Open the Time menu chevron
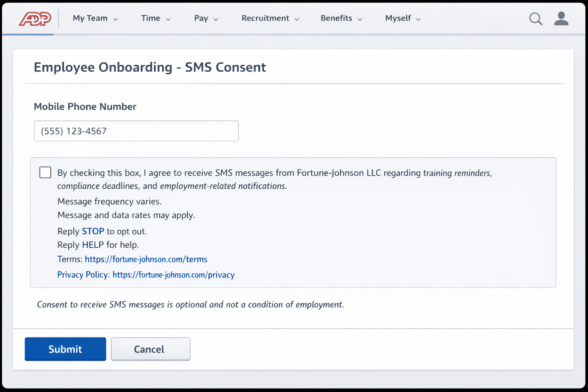Screen dimensions: 588x392 [168, 18]
